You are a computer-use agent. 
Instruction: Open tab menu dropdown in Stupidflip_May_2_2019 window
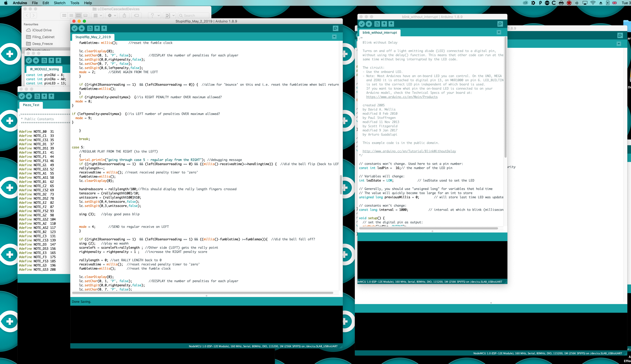334,37
